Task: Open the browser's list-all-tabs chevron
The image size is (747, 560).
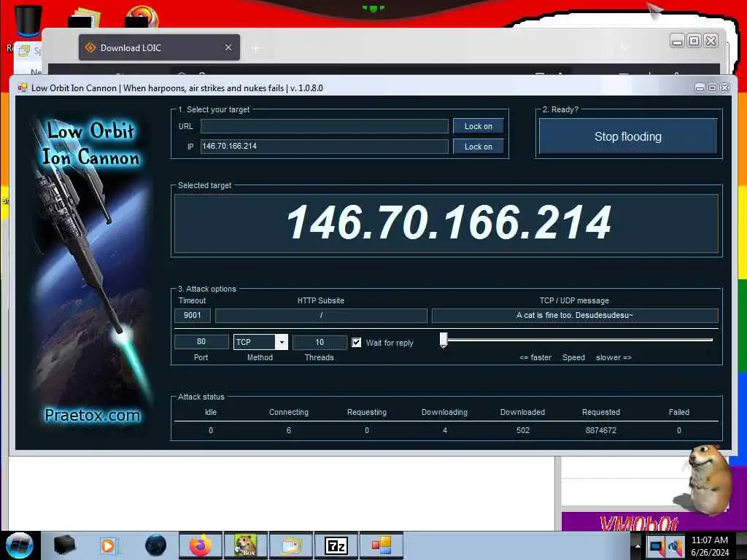Action: (624, 47)
